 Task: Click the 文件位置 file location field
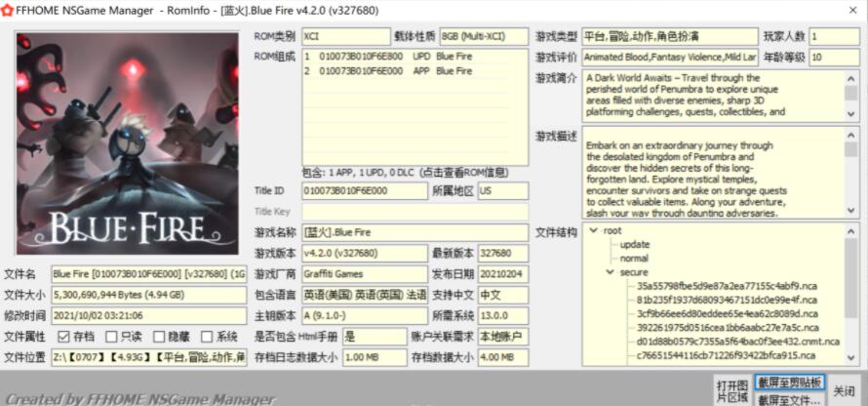point(149,357)
